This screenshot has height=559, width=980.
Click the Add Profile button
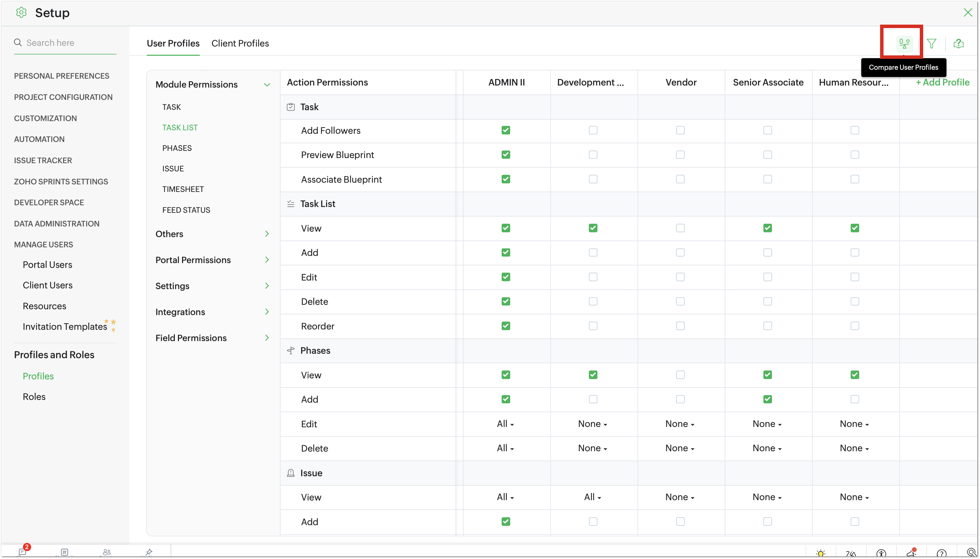[x=942, y=82]
